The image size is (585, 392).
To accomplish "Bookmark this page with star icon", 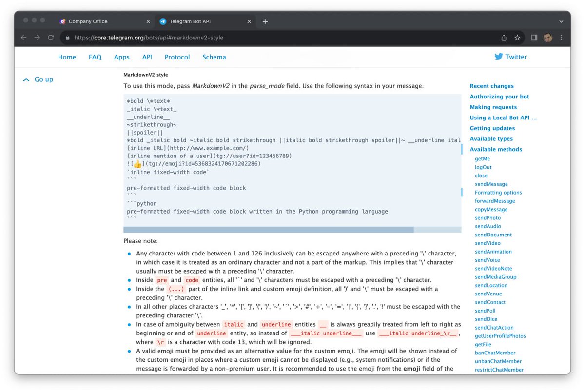I will pyautogui.click(x=517, y=38).
